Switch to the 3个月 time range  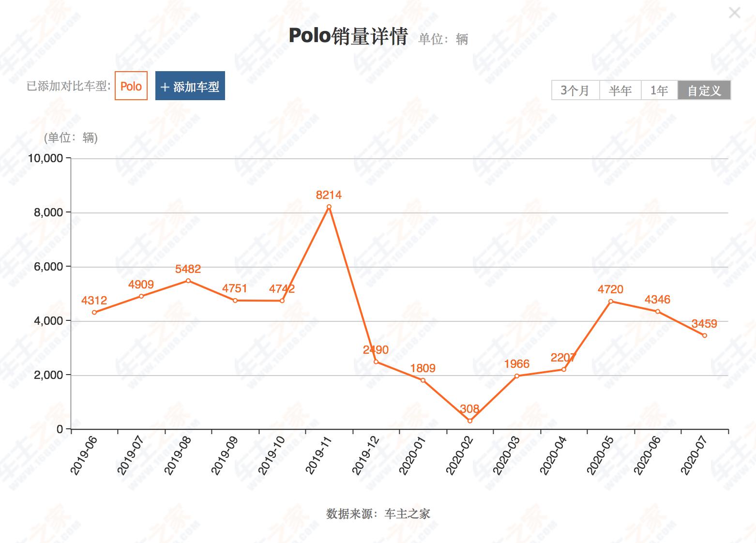(x=575, y=90)
